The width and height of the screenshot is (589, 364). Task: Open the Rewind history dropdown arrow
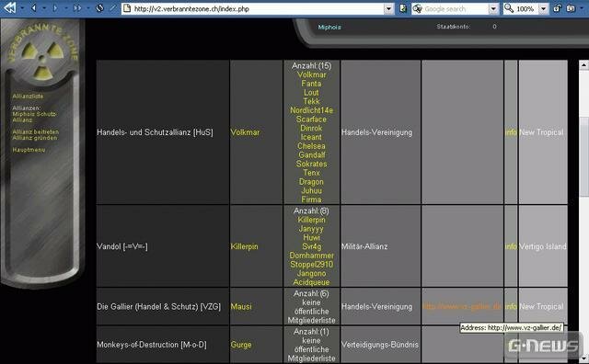(22, 8)
